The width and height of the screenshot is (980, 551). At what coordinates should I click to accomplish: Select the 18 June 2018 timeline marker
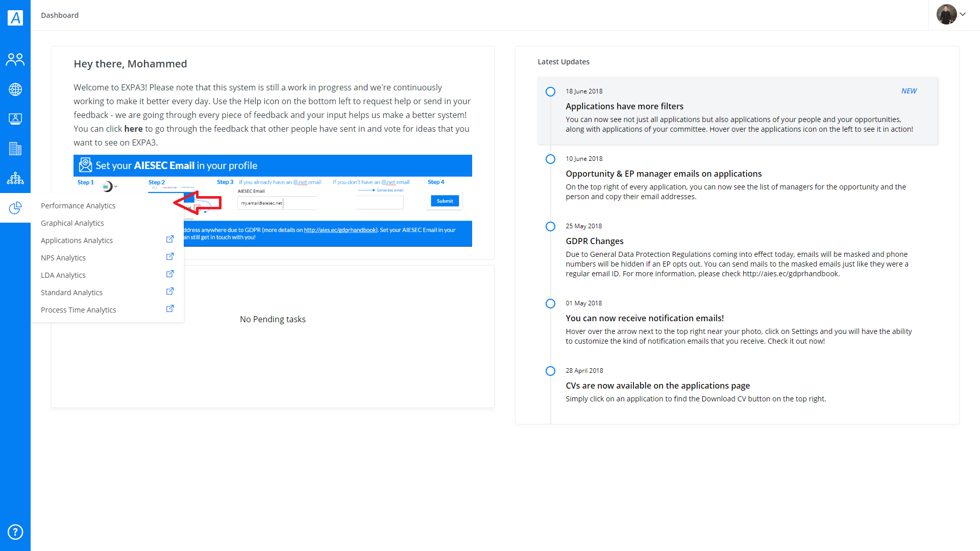pyautogui.click(x=550, y=91)
